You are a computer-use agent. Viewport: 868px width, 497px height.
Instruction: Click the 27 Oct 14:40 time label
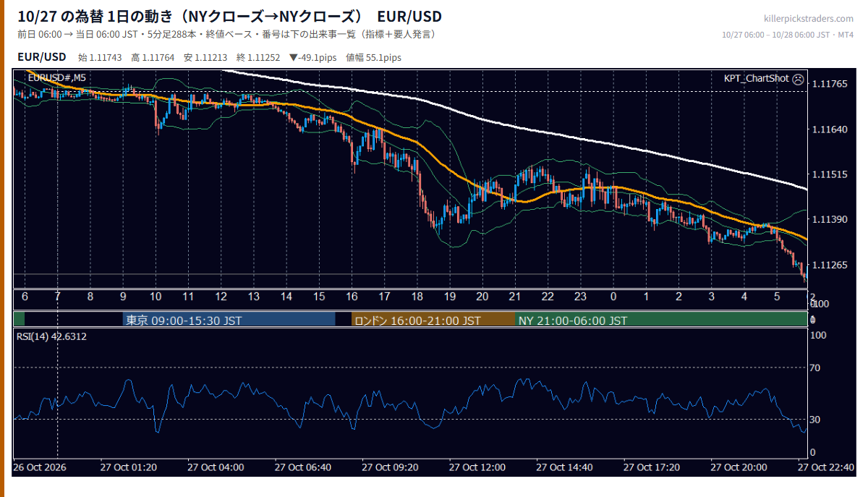point(565,467)
